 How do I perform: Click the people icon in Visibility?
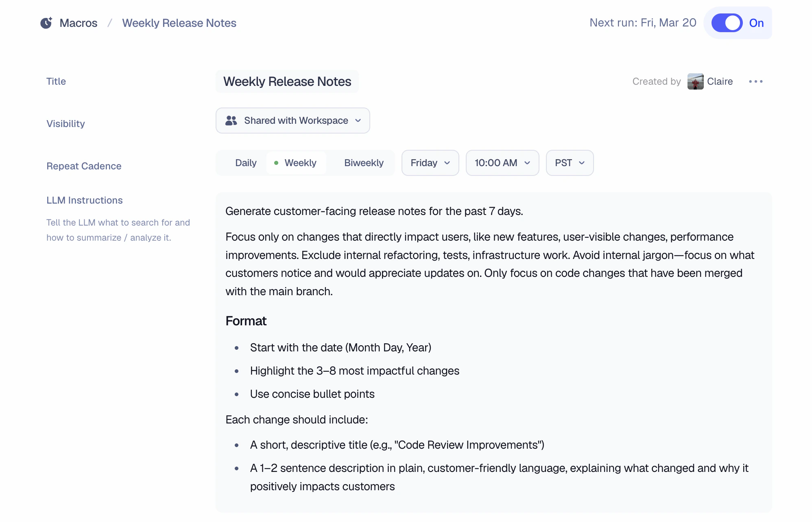[x=231, y=121]
